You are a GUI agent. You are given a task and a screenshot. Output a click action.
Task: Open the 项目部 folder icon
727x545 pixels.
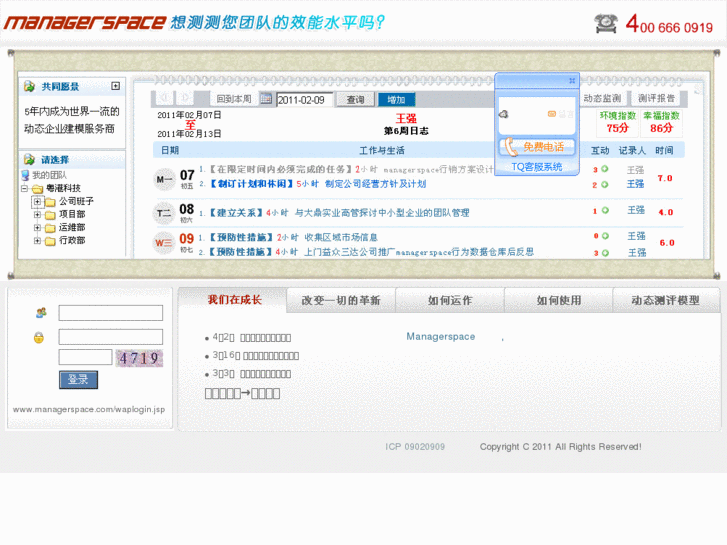tap(50, 215)
